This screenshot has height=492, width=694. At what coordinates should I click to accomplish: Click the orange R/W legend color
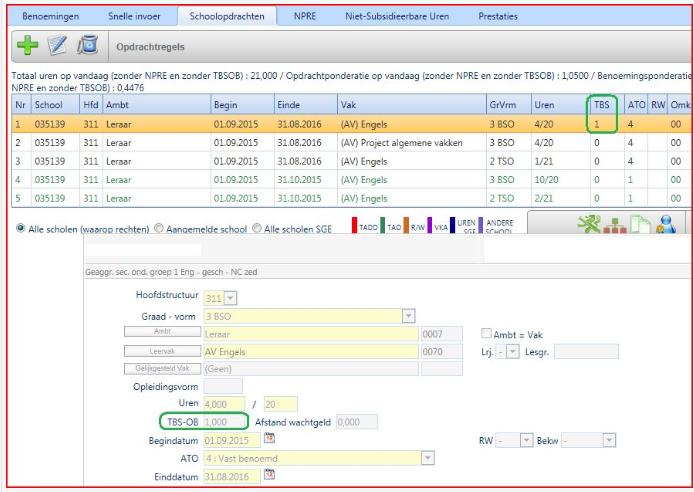(x=406, y=225)
